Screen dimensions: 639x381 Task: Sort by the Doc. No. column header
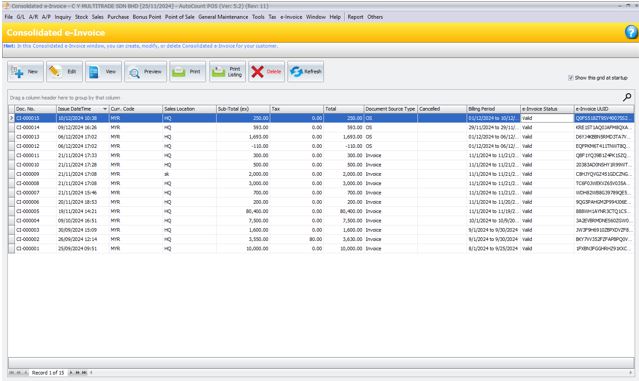pyautogui.click(x=35, y=109)
